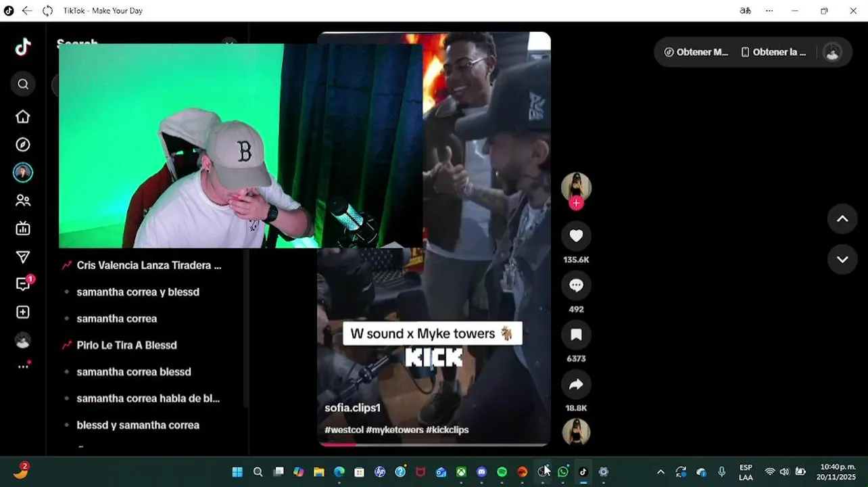Open the ESP LAA language switcher
Viewport: 868px width, 487px height.
(746, 472)
